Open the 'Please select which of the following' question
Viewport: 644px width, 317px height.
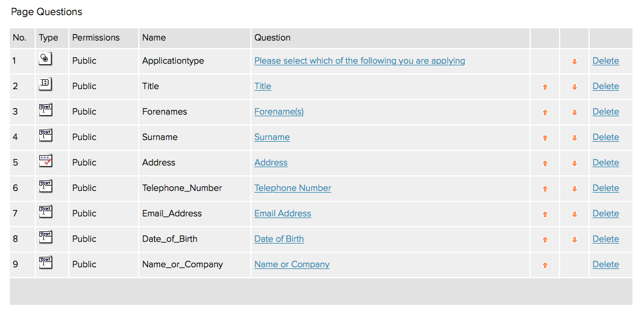360,61
